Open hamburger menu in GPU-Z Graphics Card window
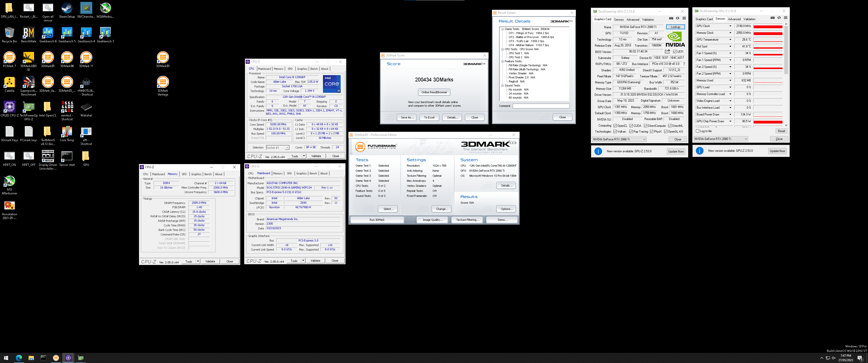The image size is (868, 363). (x=684, y=18)
